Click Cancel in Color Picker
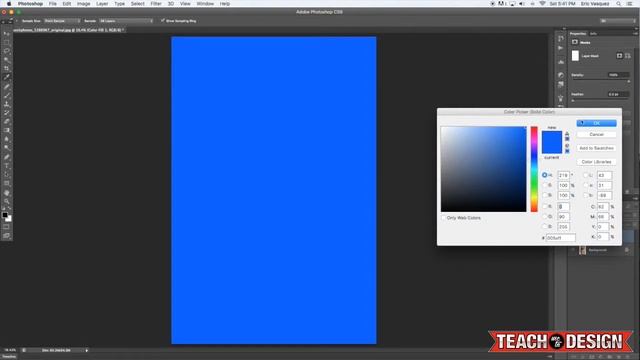Screen dimensions: 640x360 tap(596, 134)
